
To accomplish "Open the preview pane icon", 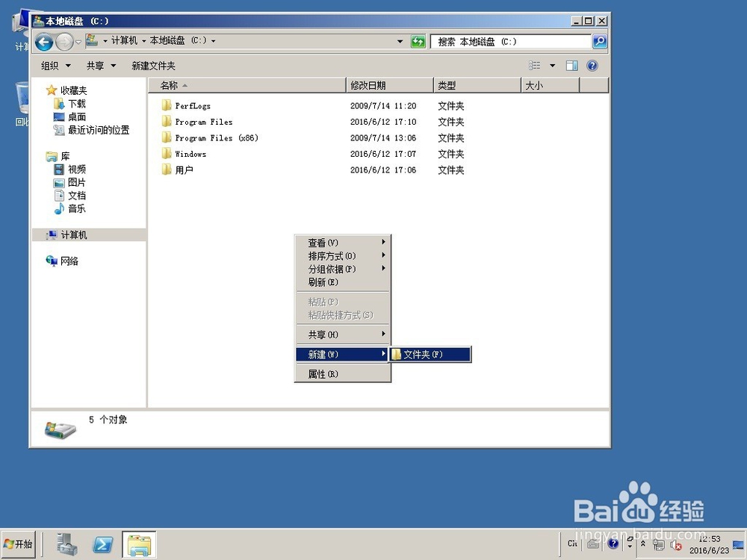I will point(571,65).
